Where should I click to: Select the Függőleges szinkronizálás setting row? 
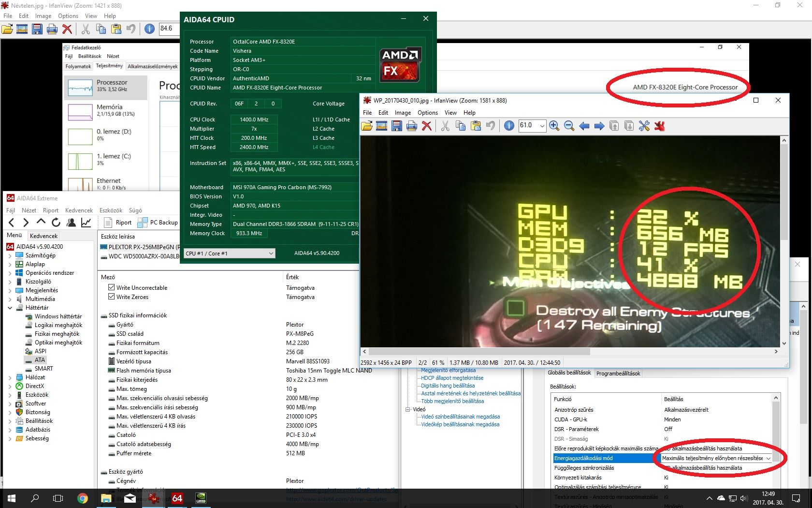(x=663, y=468)
